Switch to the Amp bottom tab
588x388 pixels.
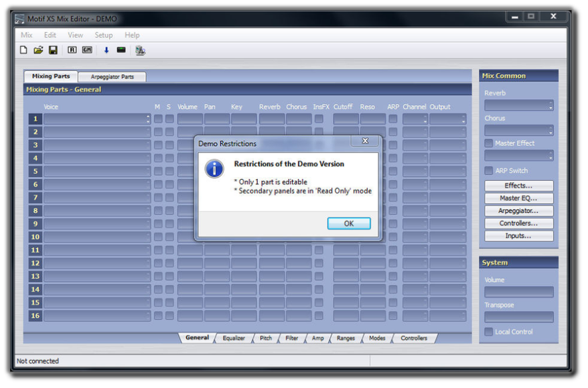point(317,338)
